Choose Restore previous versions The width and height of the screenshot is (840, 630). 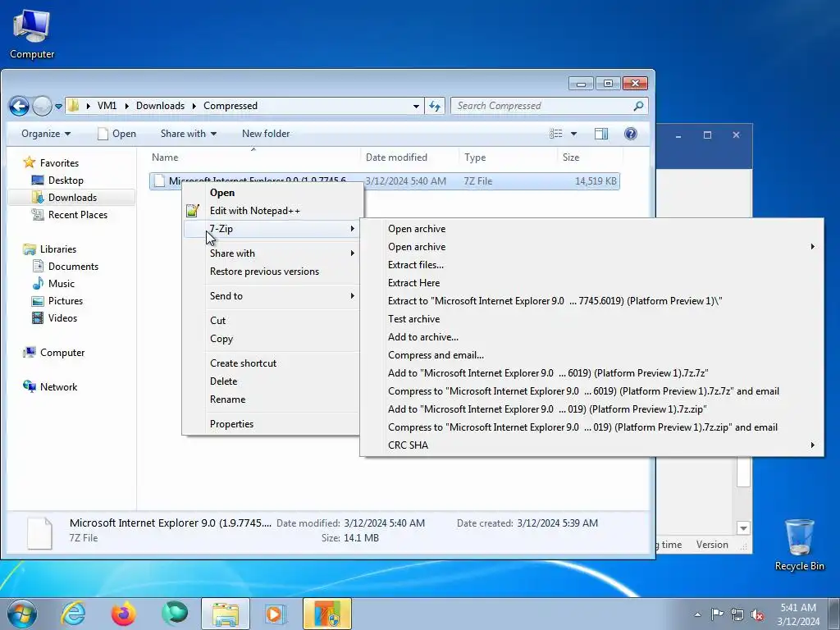coord(272,272)
